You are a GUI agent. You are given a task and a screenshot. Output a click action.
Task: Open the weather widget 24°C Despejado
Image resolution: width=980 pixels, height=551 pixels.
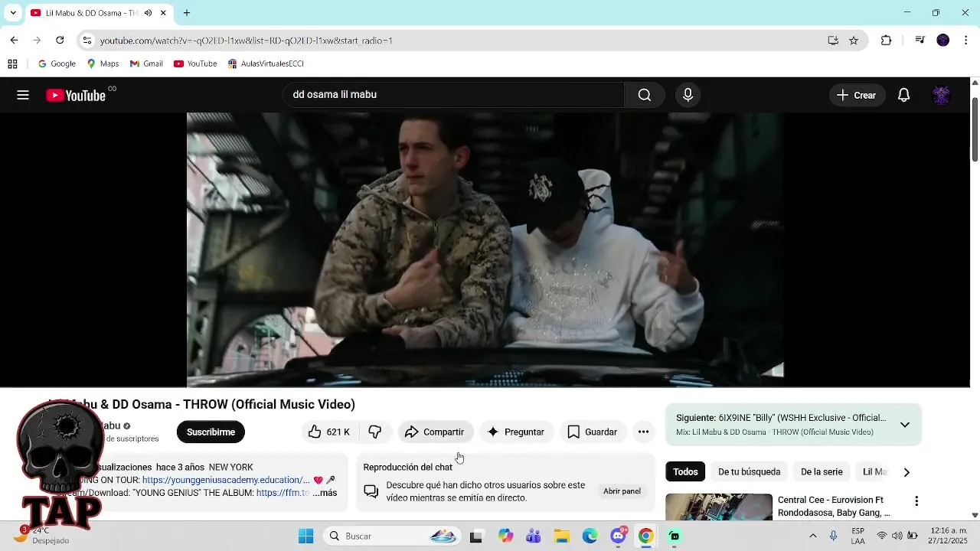tap(42, 536)
